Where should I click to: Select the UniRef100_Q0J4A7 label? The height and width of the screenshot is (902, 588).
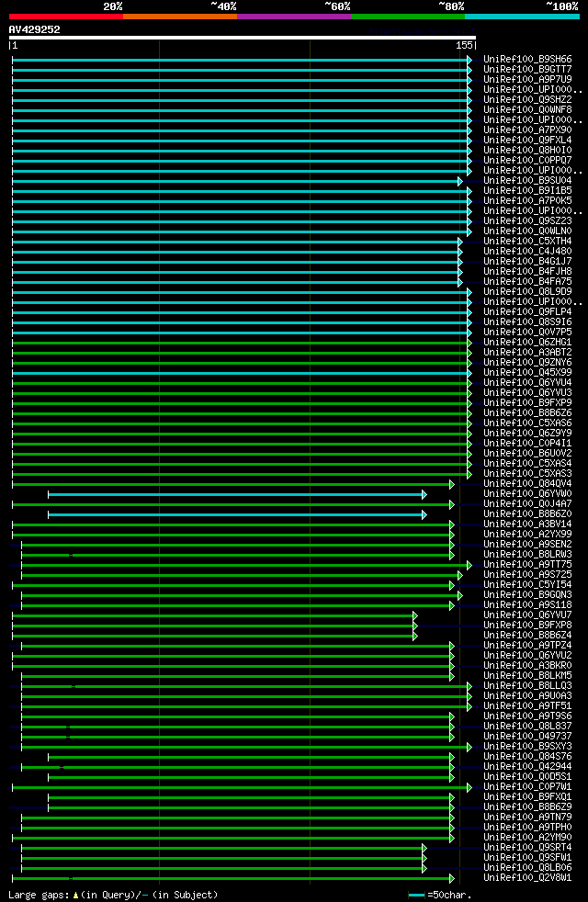pyautogui.click(x=527, y=504)
